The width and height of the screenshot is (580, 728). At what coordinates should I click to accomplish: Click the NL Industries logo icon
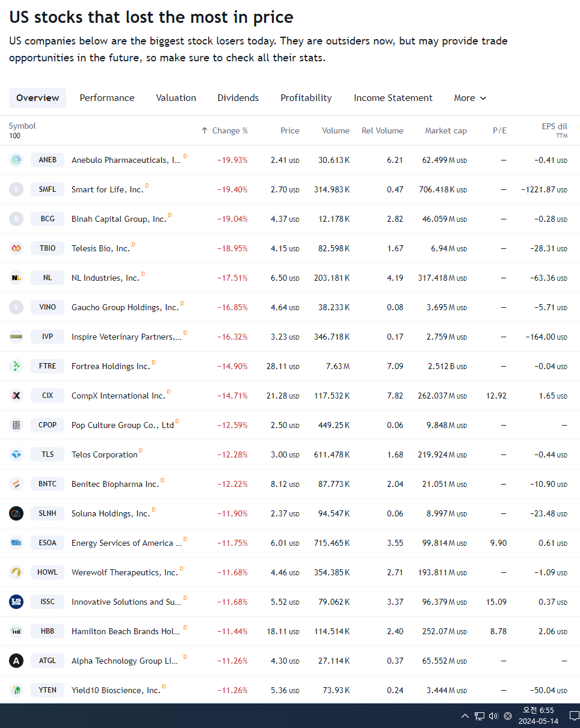[x=16, y=278]
